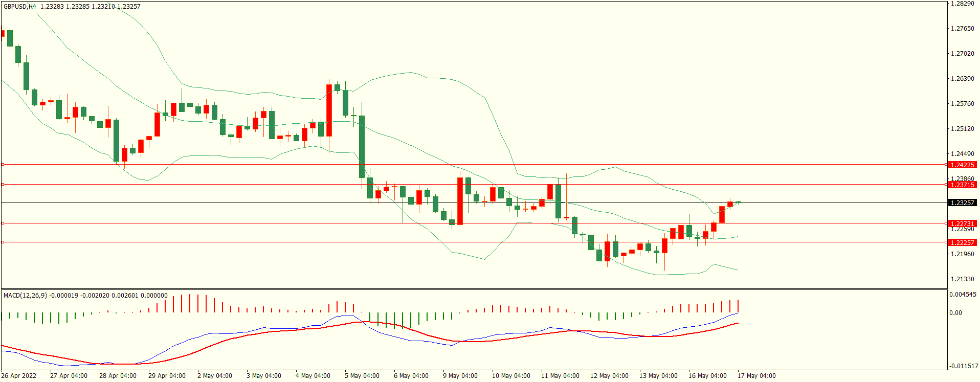This screenshot has width=980, height=382.
Task: Click the 12 May 04:00 time label
Action: point(609,376)
